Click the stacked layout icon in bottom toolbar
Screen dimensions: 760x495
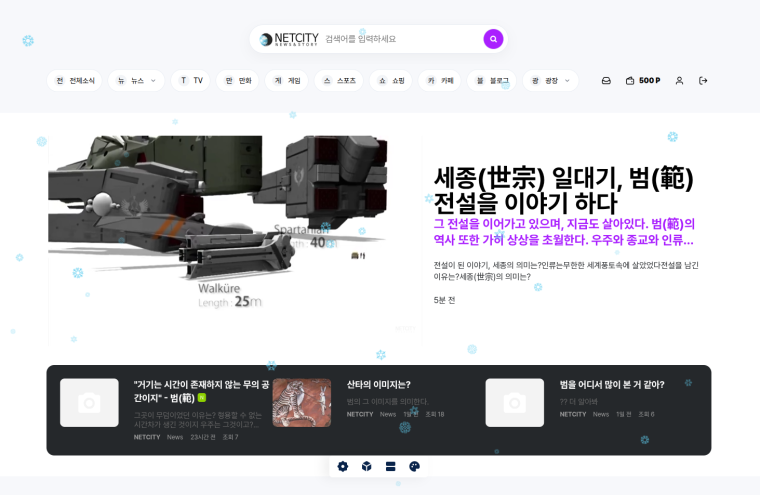coord(391,466)
